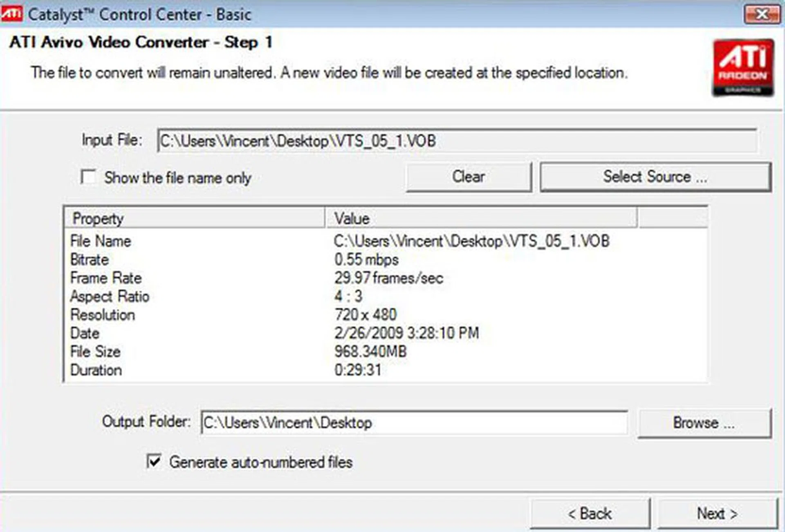Click the Value column header

tap(481, 218)
